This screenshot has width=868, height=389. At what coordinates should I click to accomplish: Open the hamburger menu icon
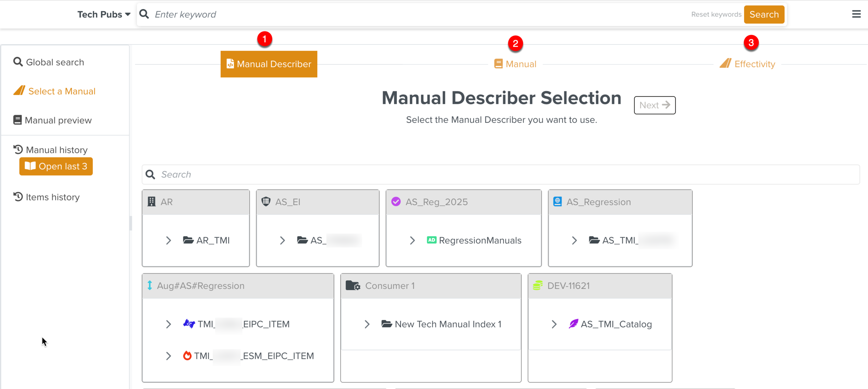[856, 14]
